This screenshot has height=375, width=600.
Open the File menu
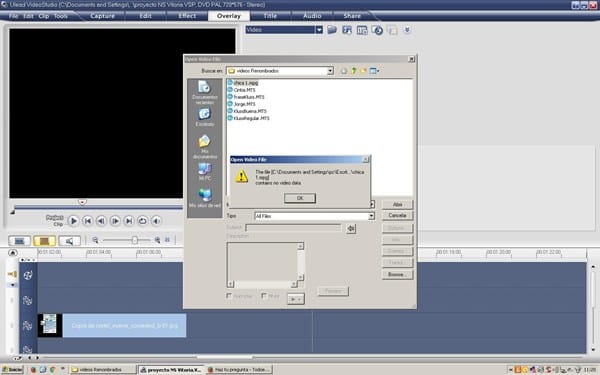pyautogui.click(x=13, y=16)
